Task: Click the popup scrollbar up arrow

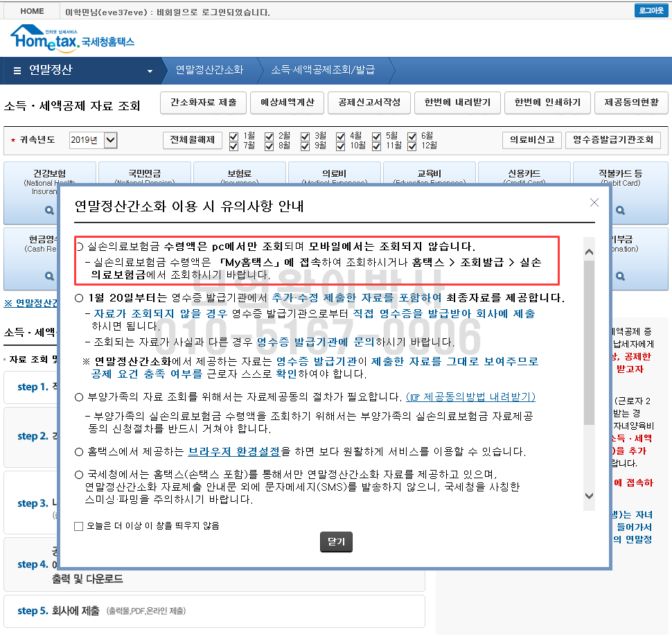Action: pos(590,252)
